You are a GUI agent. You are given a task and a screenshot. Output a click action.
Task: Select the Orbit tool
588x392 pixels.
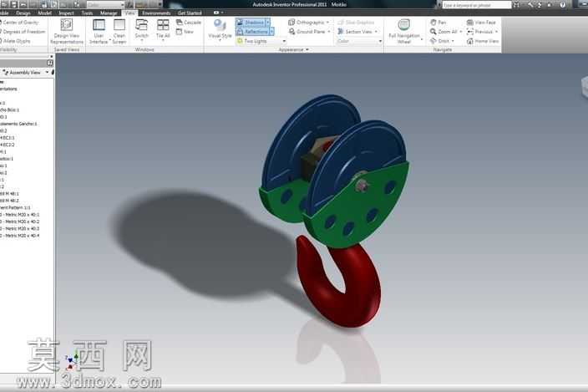pos(439,41)
